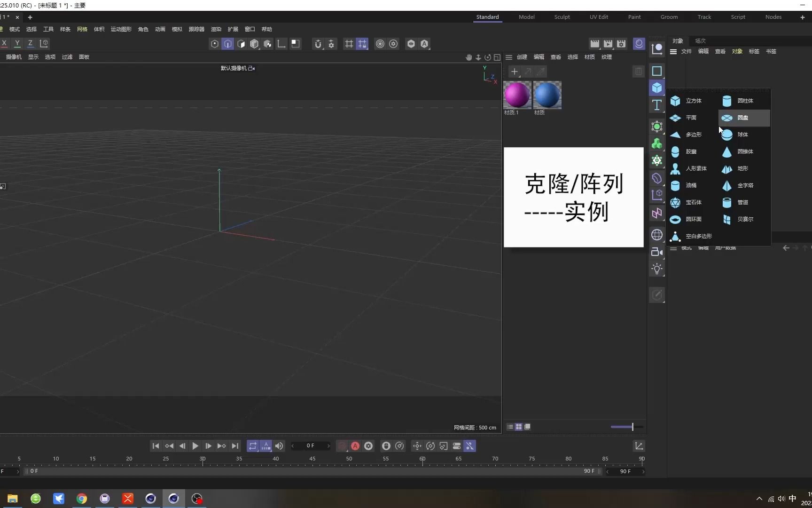The image size is (812, 508).
Task: Select the 立方体 (Cube) primitive icon
Action: coord(675,101)
